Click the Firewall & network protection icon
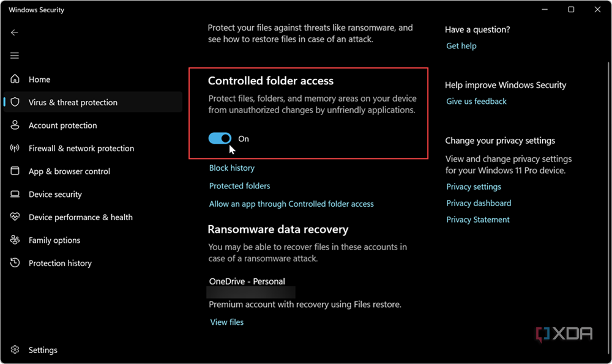Screen dimensions: 612x364 pos(15,149)
